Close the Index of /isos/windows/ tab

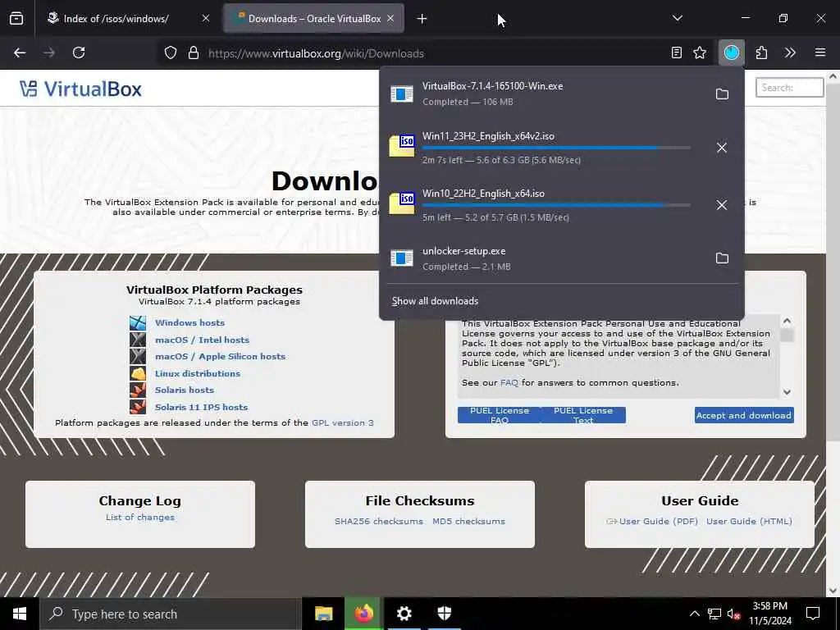[206, 19]
